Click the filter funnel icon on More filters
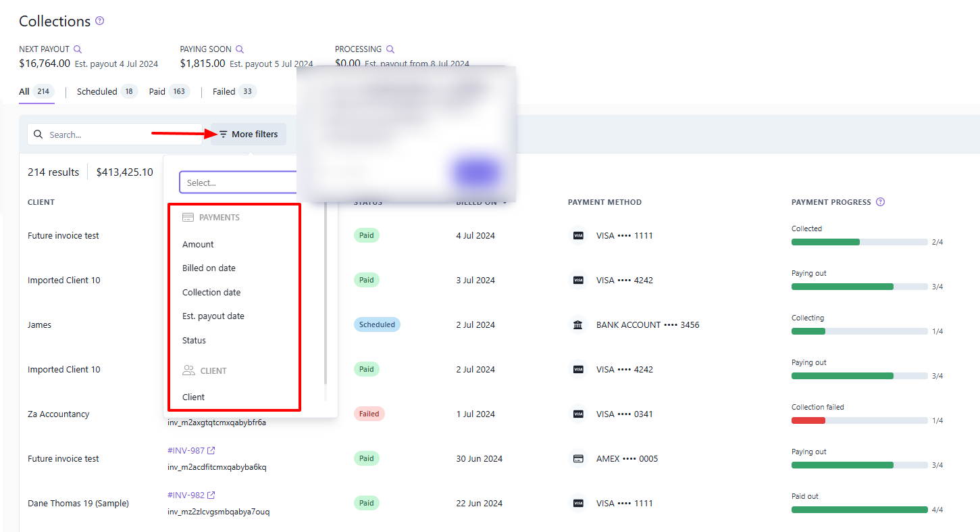 click(222, 134)
